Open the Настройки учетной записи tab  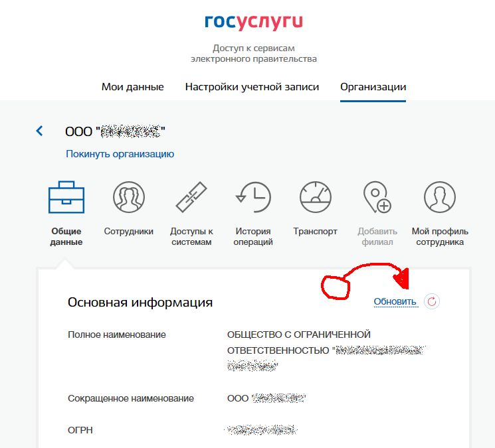[252, 87]
